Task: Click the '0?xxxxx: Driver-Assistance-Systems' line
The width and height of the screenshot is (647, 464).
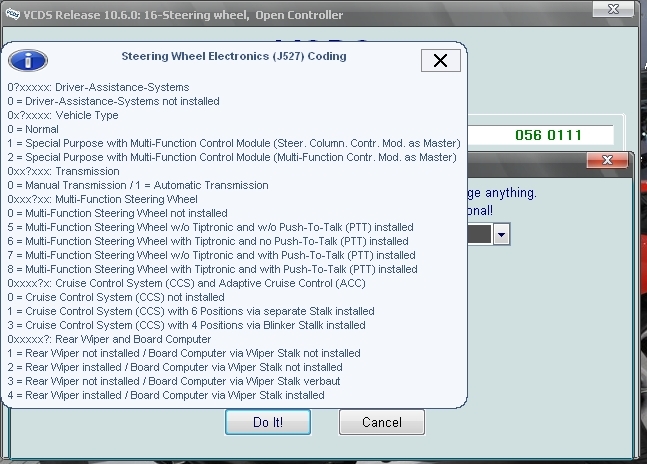Action: point(98,87)
